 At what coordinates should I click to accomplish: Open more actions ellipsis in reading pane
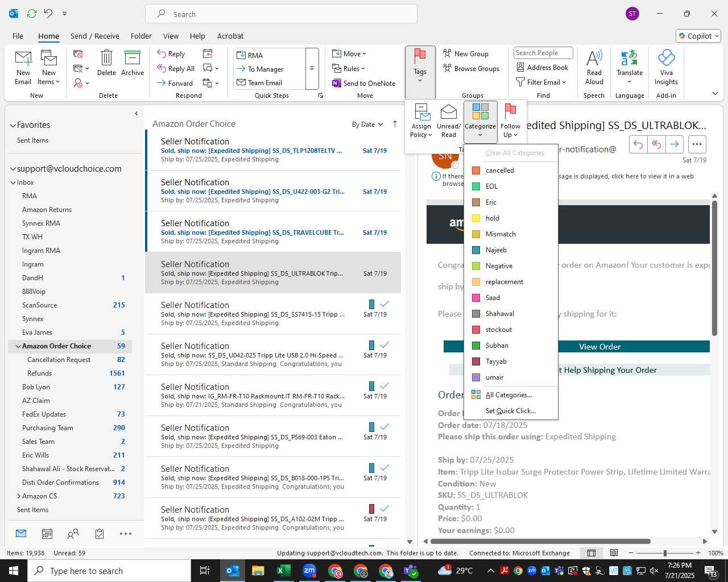pyautogui.click(x=697, y=144)
